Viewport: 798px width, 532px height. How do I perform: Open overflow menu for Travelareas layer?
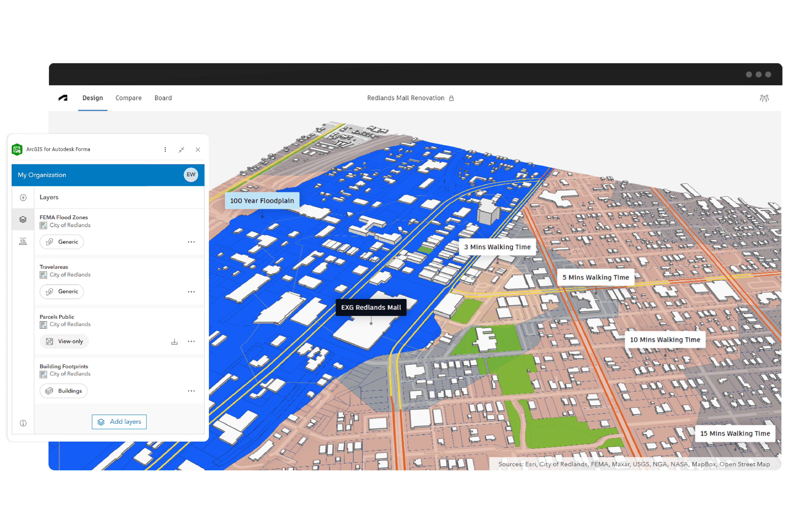pos(191,291)
